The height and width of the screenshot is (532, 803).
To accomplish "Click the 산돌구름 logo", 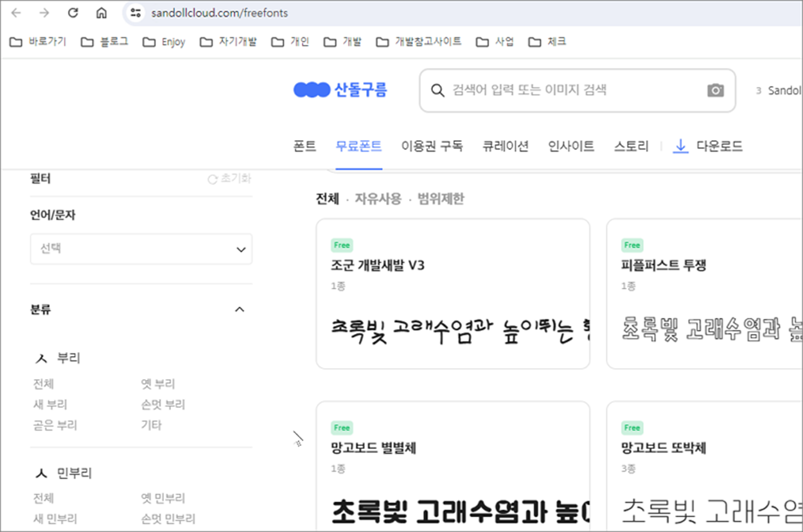I will tap(340, 90).
